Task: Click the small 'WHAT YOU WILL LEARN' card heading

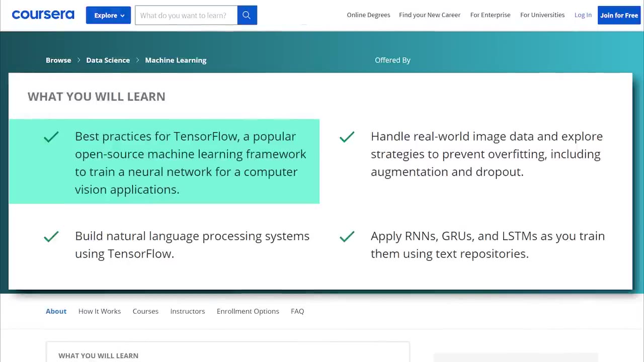Action: point(98,355)
